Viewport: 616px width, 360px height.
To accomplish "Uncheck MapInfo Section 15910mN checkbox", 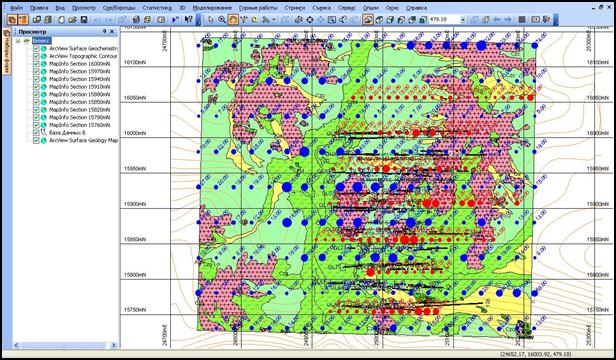I will coord(36,87).
